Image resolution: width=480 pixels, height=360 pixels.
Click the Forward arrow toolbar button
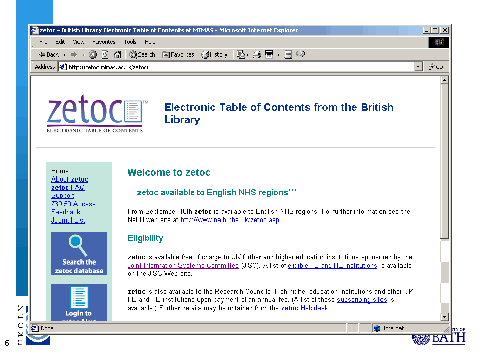point(74,54)
